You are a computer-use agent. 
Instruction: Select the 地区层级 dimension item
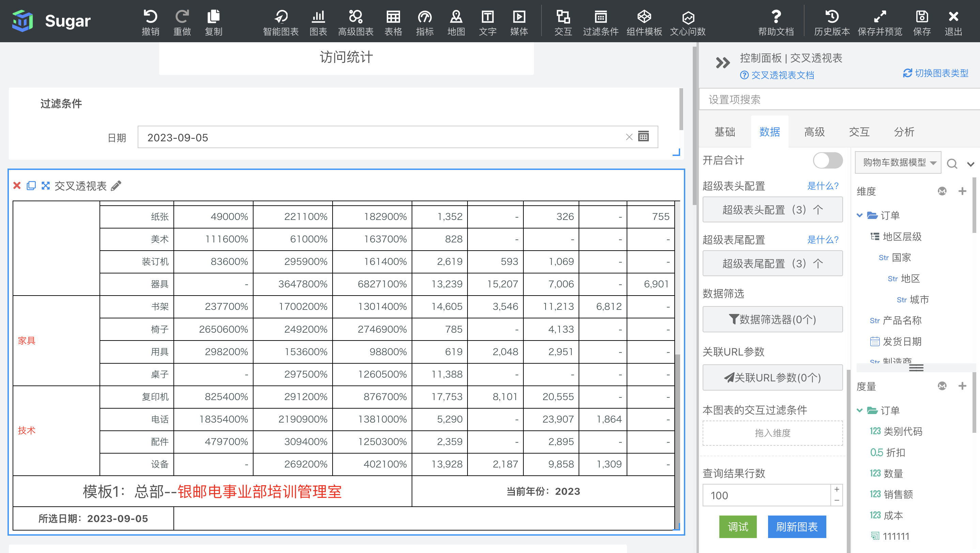click(x=895, y=236)
